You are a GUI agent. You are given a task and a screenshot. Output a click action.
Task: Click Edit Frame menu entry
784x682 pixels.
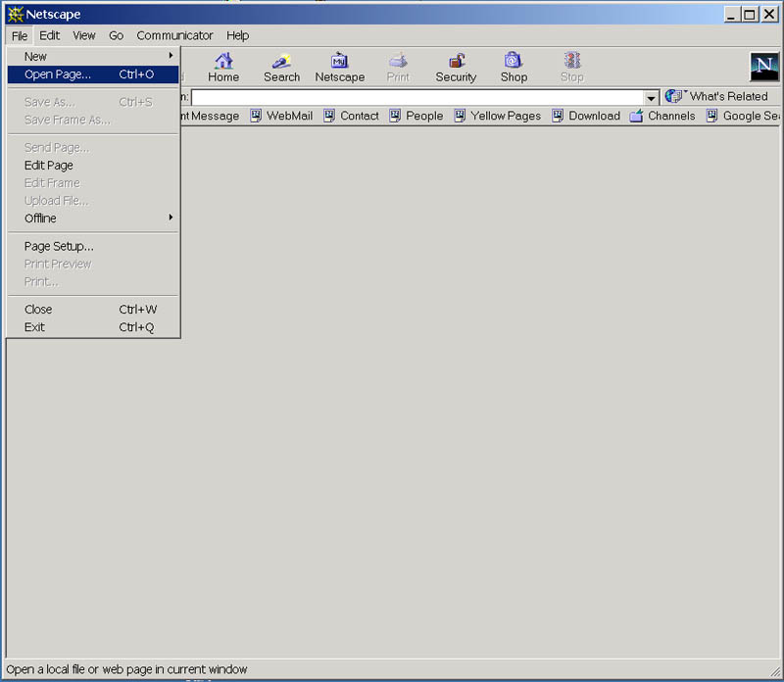point(93,183)
